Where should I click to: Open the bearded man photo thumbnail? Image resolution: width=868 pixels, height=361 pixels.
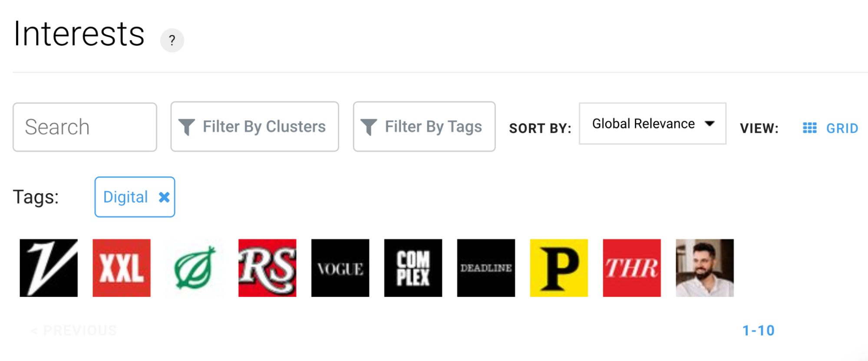pyautogui.click(x=705, y=268)
